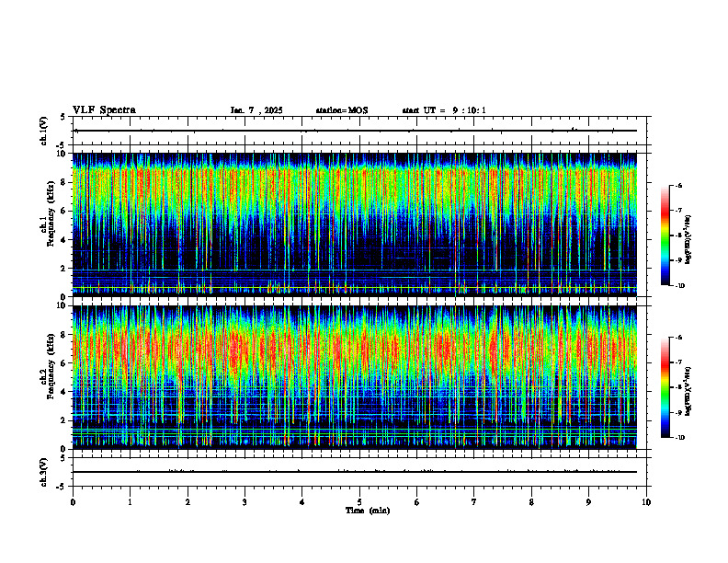Click the ch.2 spectrogram color scale bar
Image resolution: width=728 pixels, height=563 pixels.
tap(665, 387)
